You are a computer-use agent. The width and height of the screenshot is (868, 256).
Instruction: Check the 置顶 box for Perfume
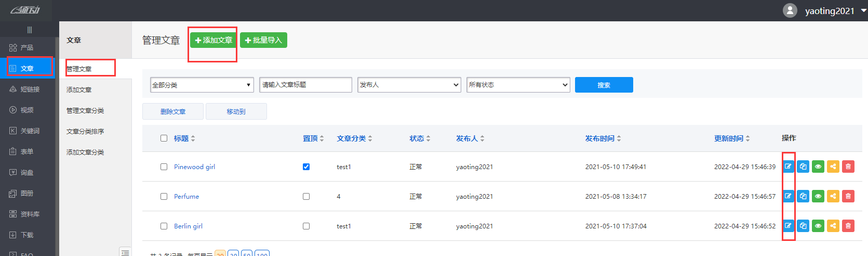(x=306, y=197)
